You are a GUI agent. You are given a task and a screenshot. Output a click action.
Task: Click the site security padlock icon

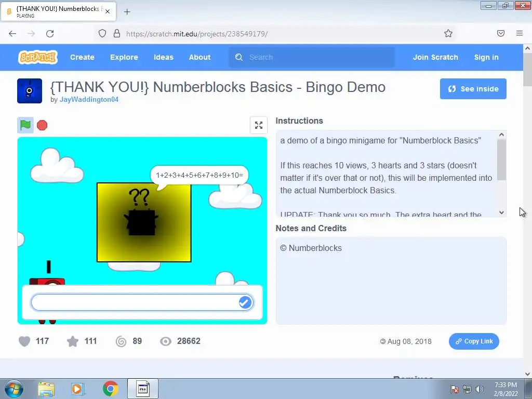click(x=117, y=33)
